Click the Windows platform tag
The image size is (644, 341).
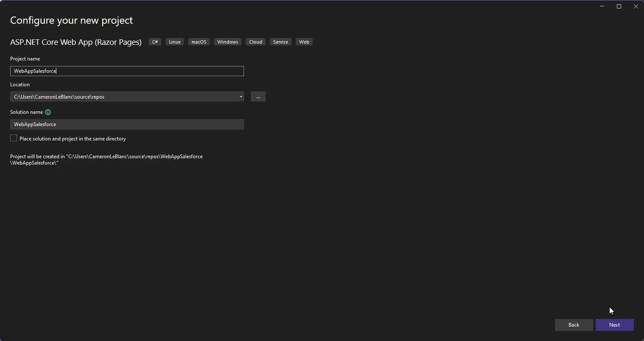click(228, 42)
